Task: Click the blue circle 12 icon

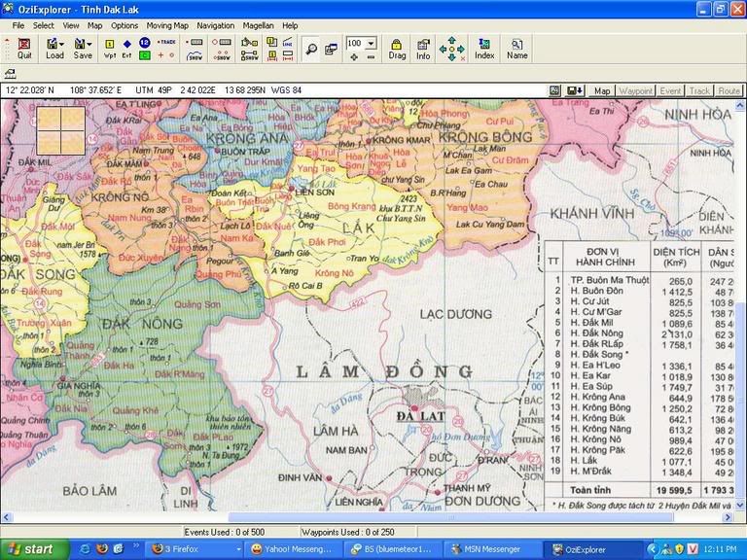Action: point(144,43)
